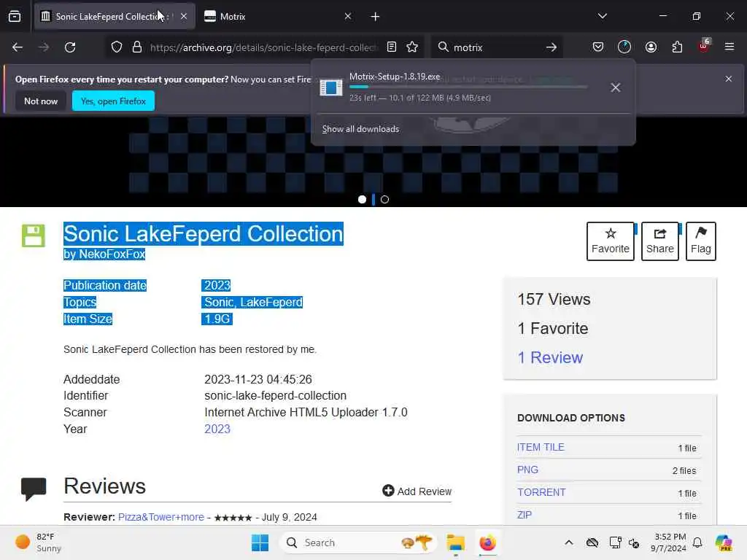The image size is (747, 560).
Task: Close the Motrix tab
Action: coord(348,16)
